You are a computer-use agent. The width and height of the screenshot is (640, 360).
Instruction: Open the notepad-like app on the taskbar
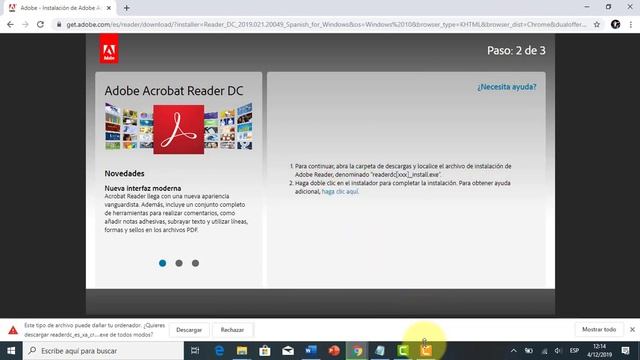coord(380,351)
